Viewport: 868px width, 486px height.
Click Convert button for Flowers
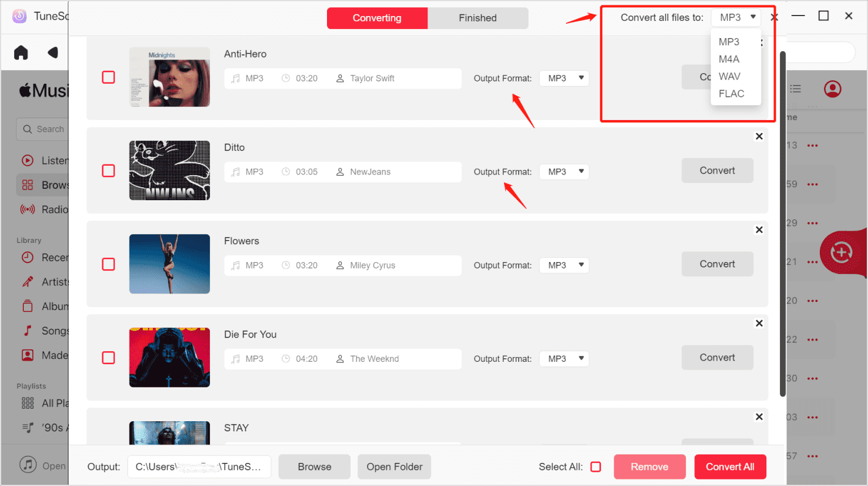(x=718, y=264)
